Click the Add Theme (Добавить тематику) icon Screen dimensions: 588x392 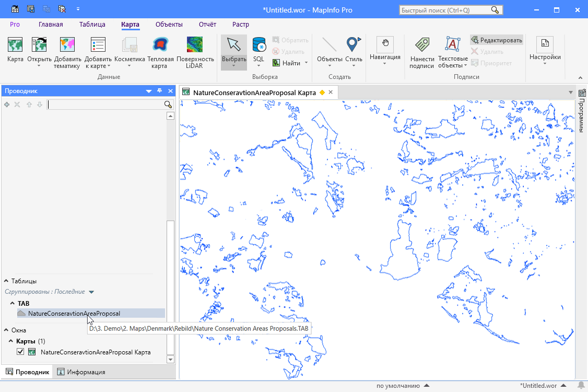click(x=67, y=45)
